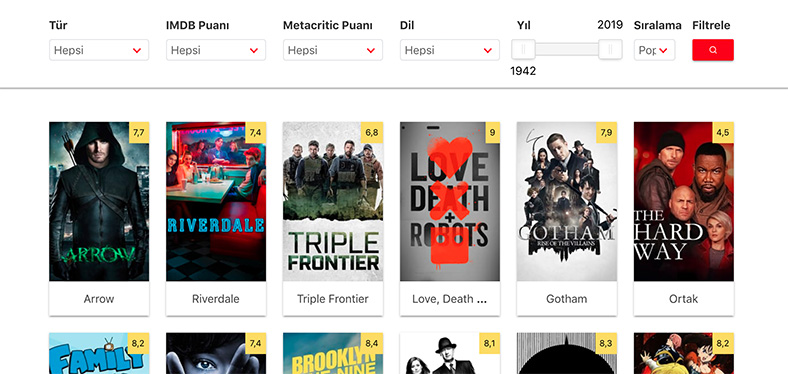
Task: Click the Brooklyn Nine-Nine poster
Action: tap(333, 353)
